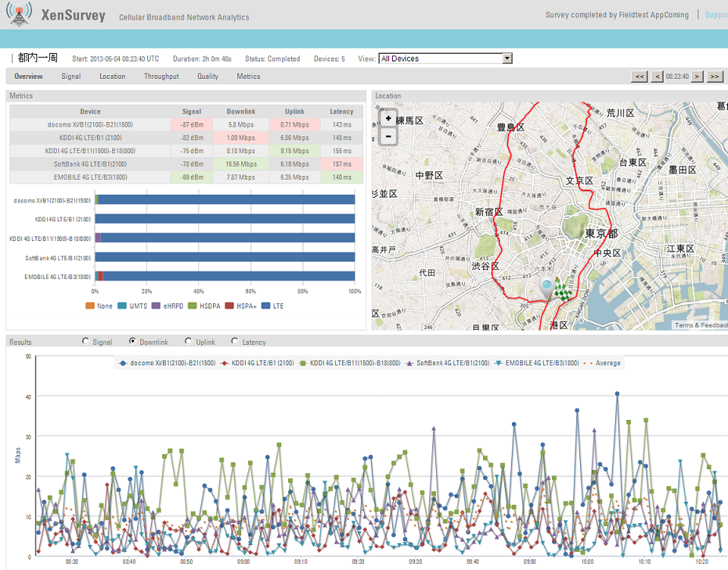The height and width of the screenshot is (570, 728).
Task: Select SoftBank 4G LTE/B1(2100) table row
Action: 187,164
